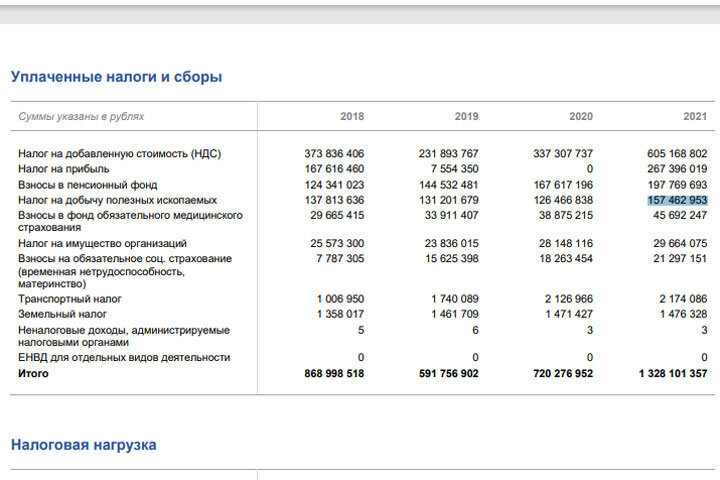Click the 2018 column header
This screenshot has width=720, height=480.
point(352,116)
